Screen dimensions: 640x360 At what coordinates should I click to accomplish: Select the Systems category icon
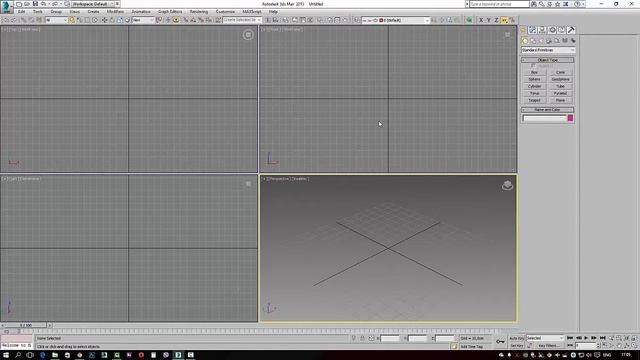573,41
